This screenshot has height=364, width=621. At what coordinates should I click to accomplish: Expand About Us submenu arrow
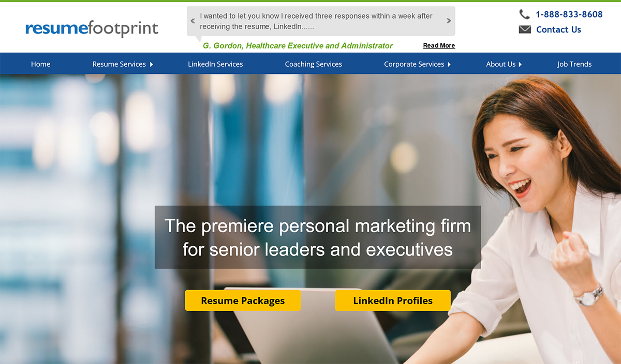(520, 65)
